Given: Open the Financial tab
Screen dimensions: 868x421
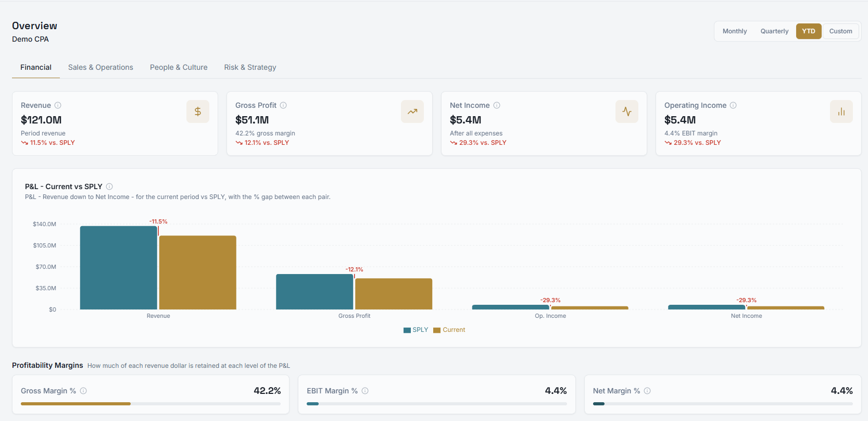Looking at the screenshot, I should point(36,67).
